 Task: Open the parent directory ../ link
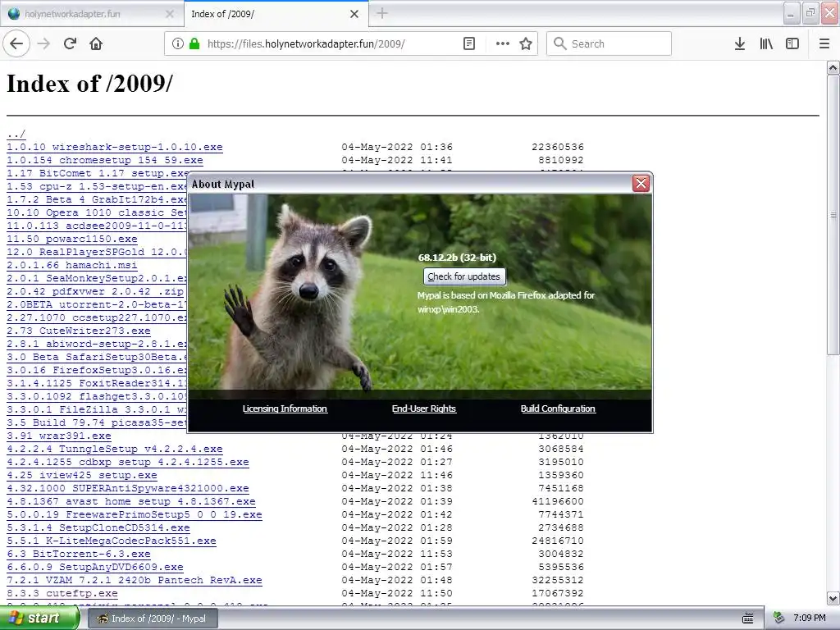(16, 134)
